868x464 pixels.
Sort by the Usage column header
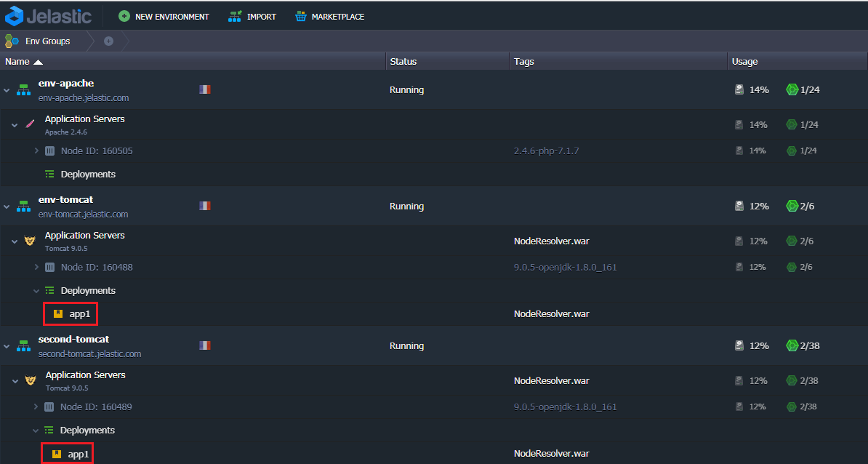(797, 62)
